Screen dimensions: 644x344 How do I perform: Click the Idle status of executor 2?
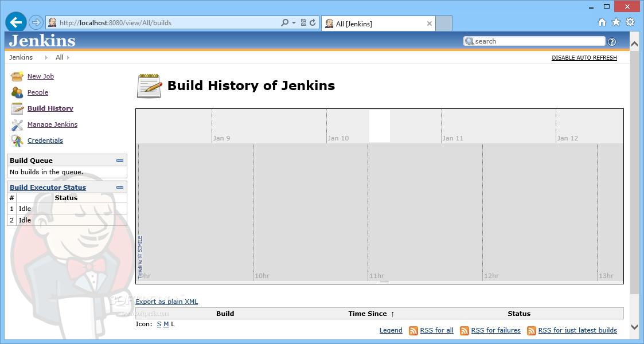pos(25,220)
